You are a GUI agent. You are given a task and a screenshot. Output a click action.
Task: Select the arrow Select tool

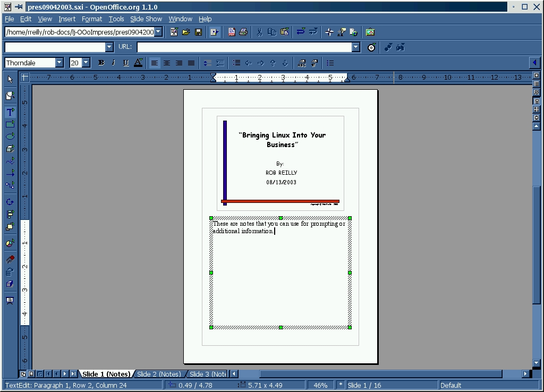[x=10, y=80]
